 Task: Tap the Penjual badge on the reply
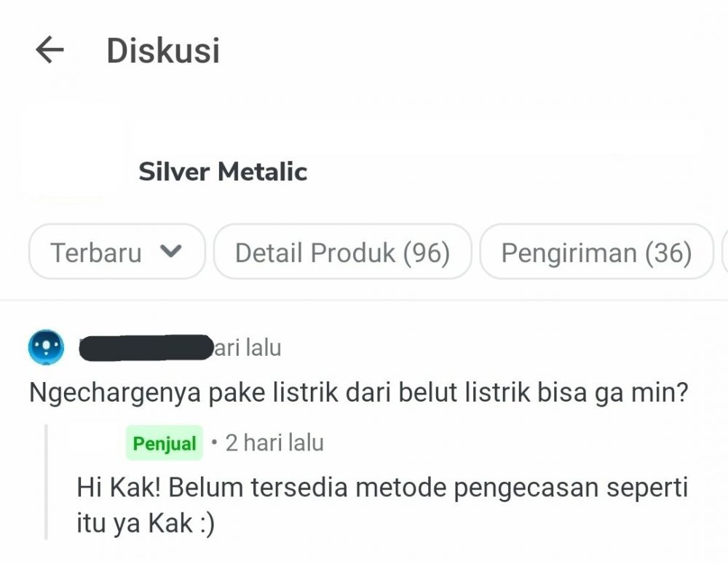click(165, 442)
